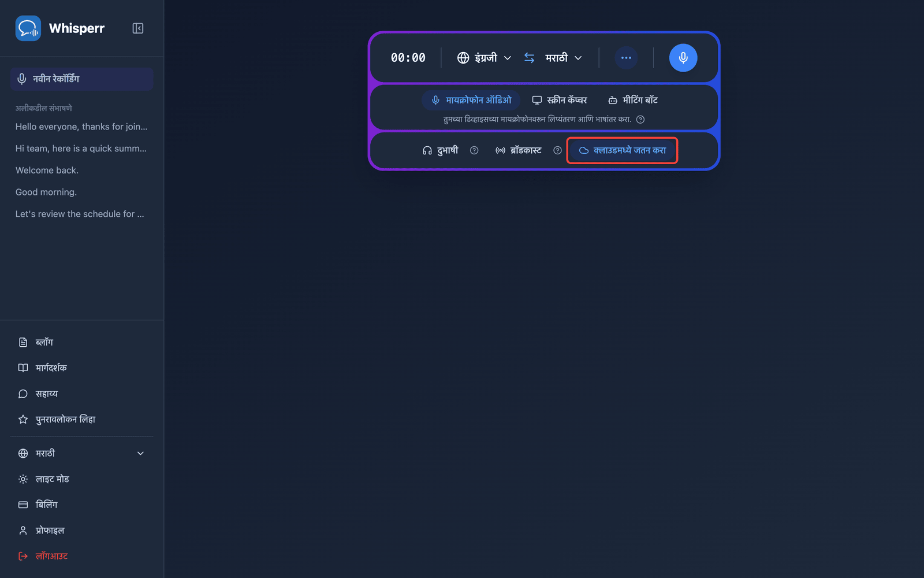Expand sidebar मराठी language selector
Screen dimensions: 924x578
[x=81, y=453]
